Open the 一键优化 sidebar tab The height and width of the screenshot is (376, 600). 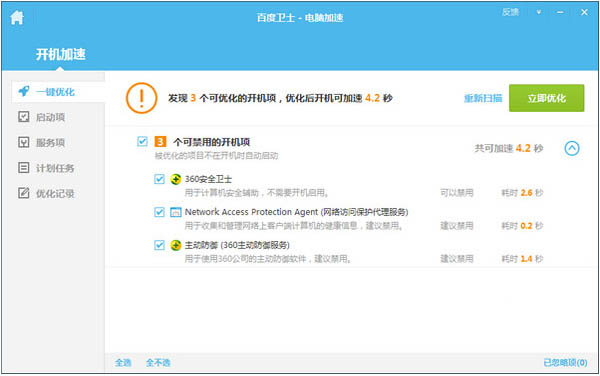(x=58, y=92)
